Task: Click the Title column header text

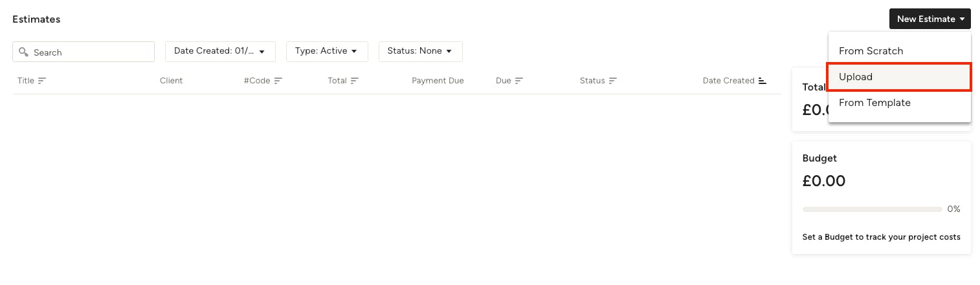Action: pyautogui.click(x=26, y=81)
